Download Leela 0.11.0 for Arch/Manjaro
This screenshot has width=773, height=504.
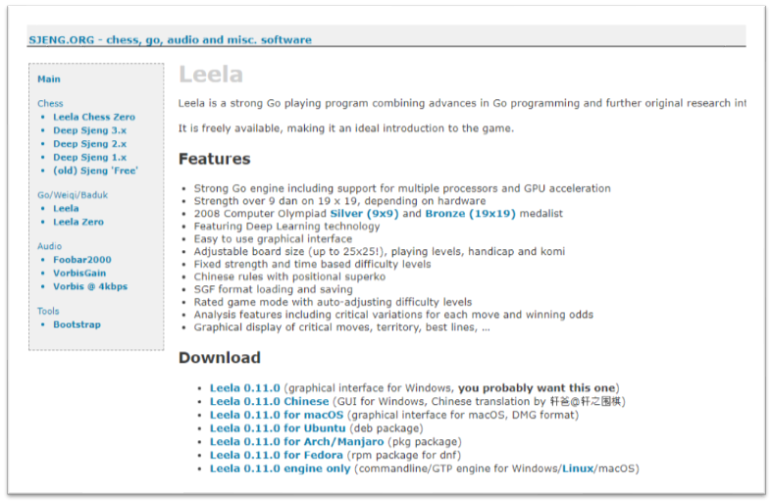coord(297,441)
